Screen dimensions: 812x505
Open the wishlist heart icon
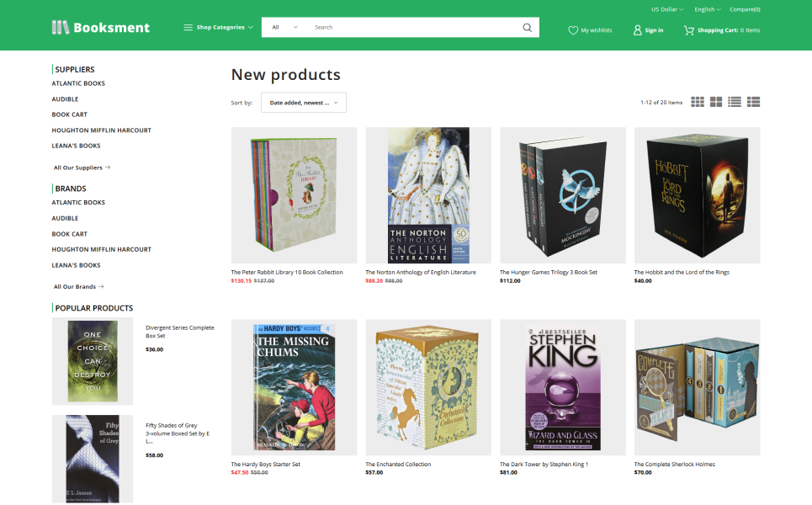tap(573, 30)
